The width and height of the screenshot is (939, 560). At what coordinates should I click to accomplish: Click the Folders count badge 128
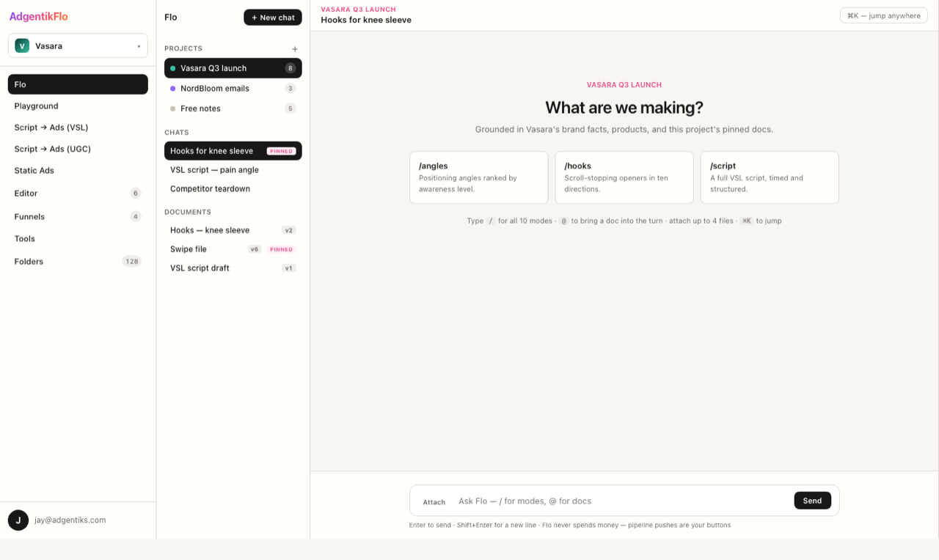pyautogui.click(x=131, y=261)
